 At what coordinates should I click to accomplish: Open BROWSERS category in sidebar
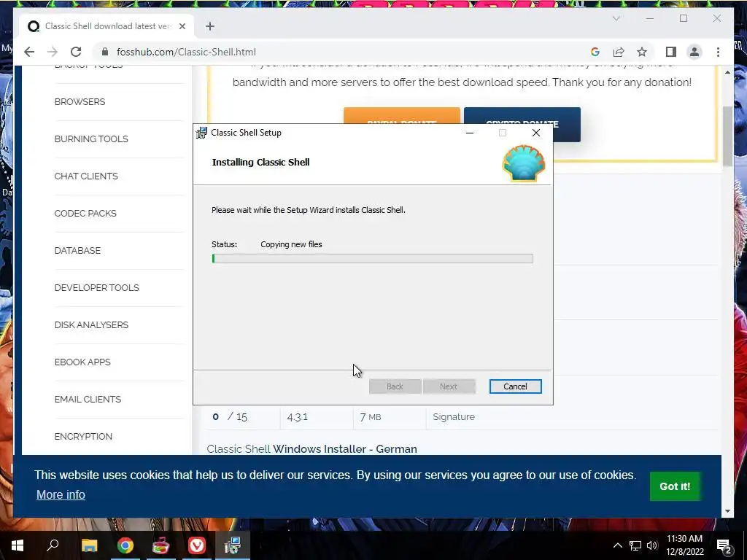click(x=80, y=102)
